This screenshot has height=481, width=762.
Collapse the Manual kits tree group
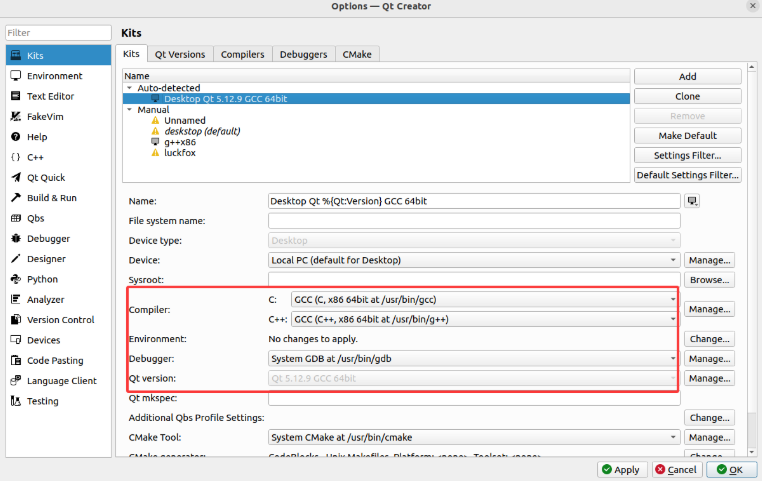tap(130, 110)
